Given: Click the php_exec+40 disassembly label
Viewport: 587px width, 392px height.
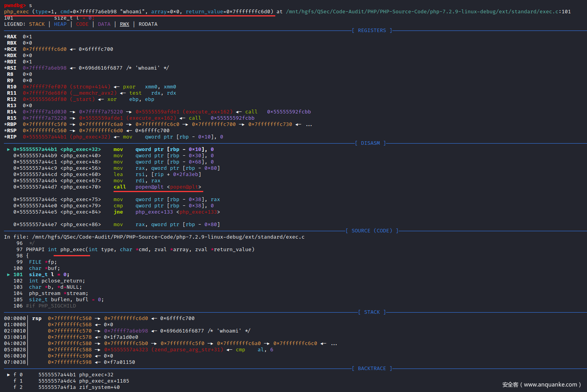Looking at the screenshot, I should [x=81, y=156].
